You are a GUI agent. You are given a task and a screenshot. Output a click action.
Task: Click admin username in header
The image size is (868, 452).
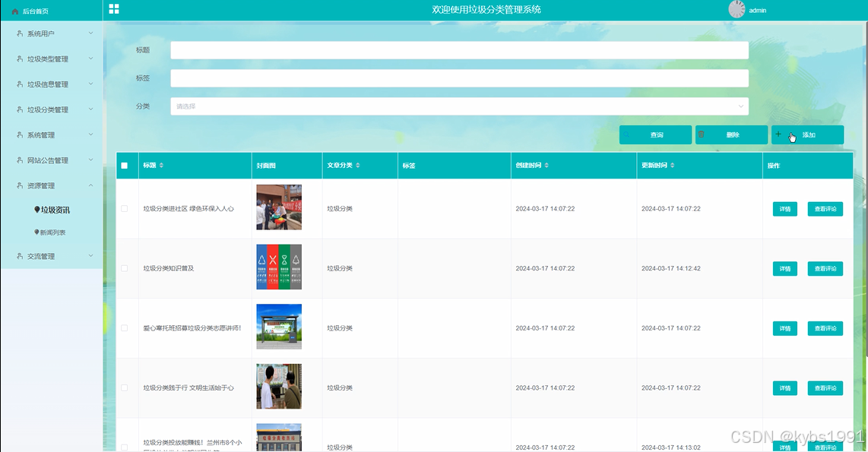(x=758, y=11)
